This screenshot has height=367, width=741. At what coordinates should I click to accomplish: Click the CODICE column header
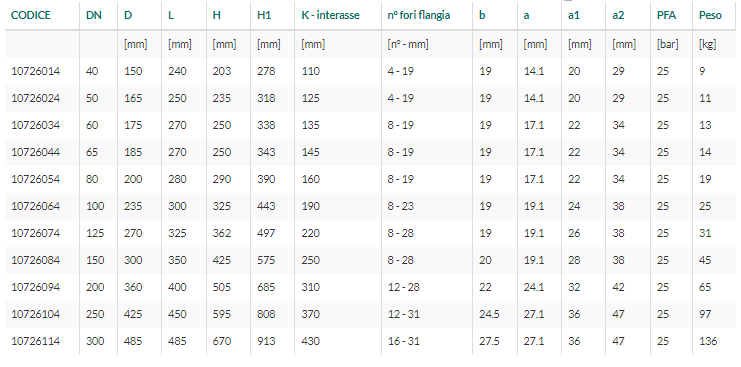point(31,15)
